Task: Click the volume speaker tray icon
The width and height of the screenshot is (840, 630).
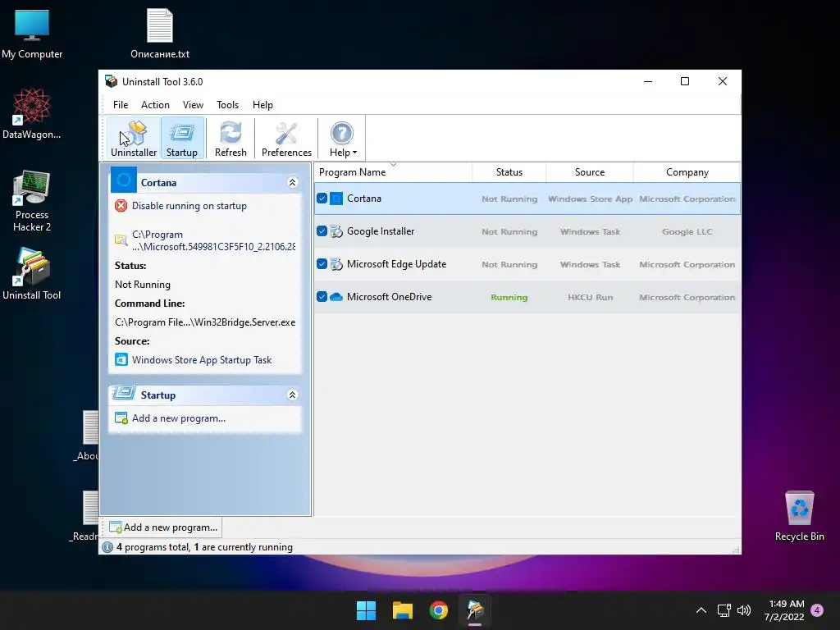Action: pos(744,610)
